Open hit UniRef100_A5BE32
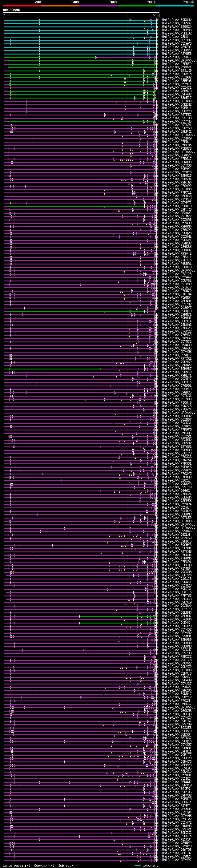197x868 pixels. [x=177, y=33]
